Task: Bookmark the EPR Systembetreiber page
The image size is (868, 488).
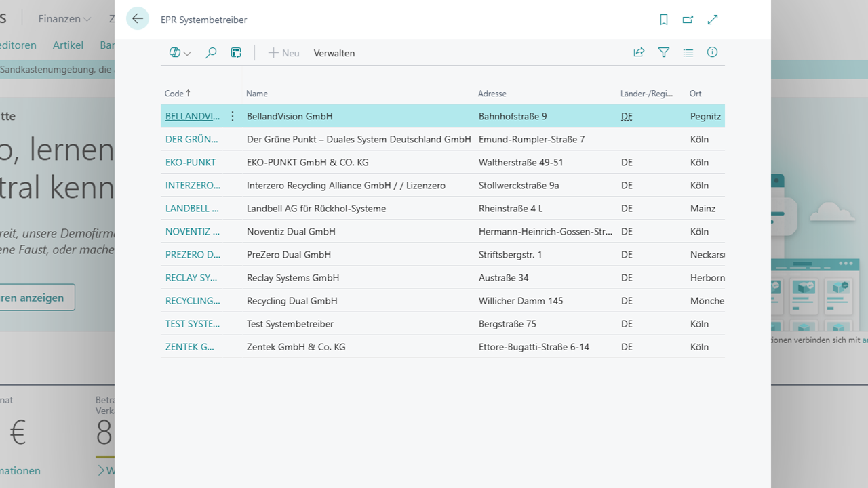Action: (664, 20)
